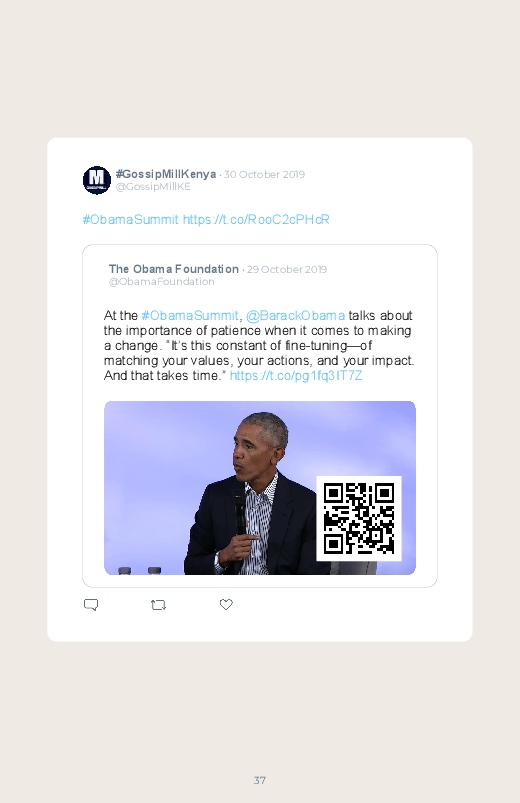Click the retweet arrows icon

(158, 605)
